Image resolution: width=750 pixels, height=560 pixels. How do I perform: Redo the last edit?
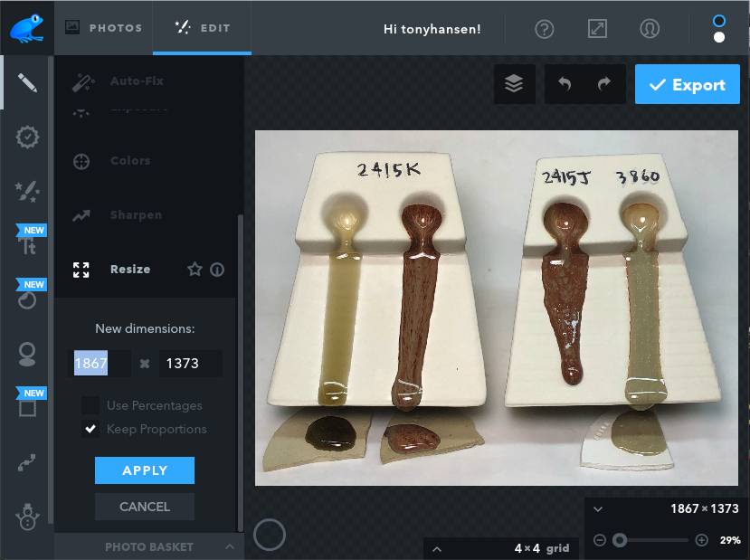tap(604, 84)
